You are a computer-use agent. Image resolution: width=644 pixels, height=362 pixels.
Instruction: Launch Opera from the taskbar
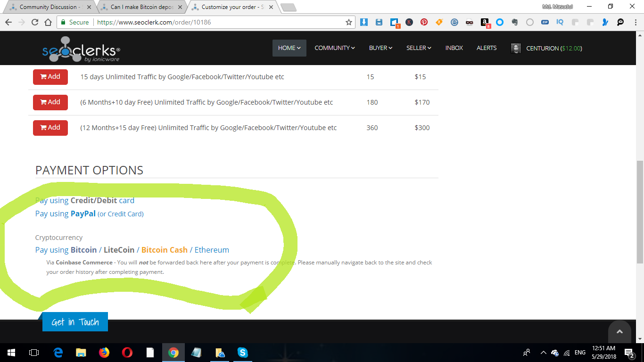[x=127, y=353]
